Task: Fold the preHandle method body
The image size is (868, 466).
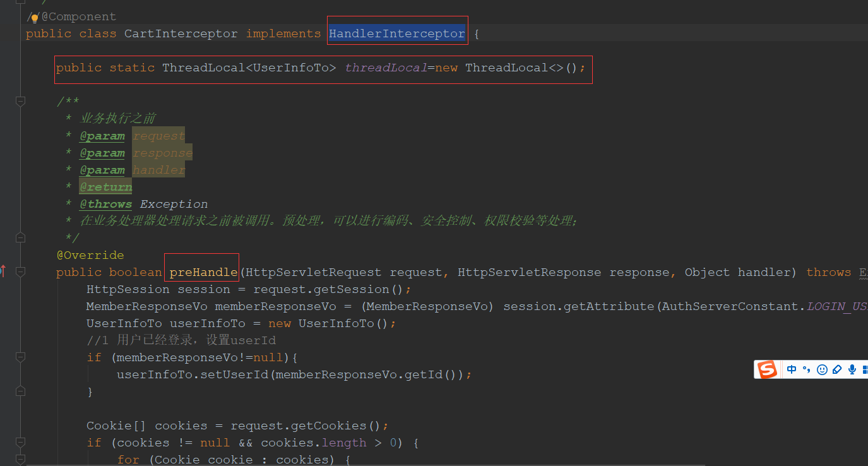Action: pyautogui.click(x=20, y=272)
